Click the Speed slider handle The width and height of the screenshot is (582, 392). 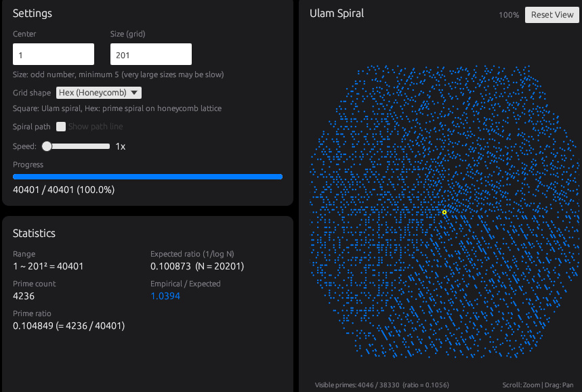tap(47, 146)
